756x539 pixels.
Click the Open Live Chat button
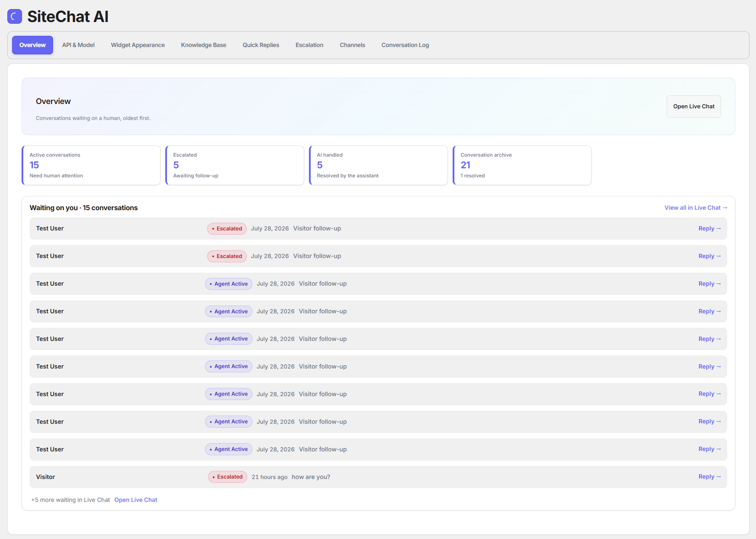coord(694,107)
